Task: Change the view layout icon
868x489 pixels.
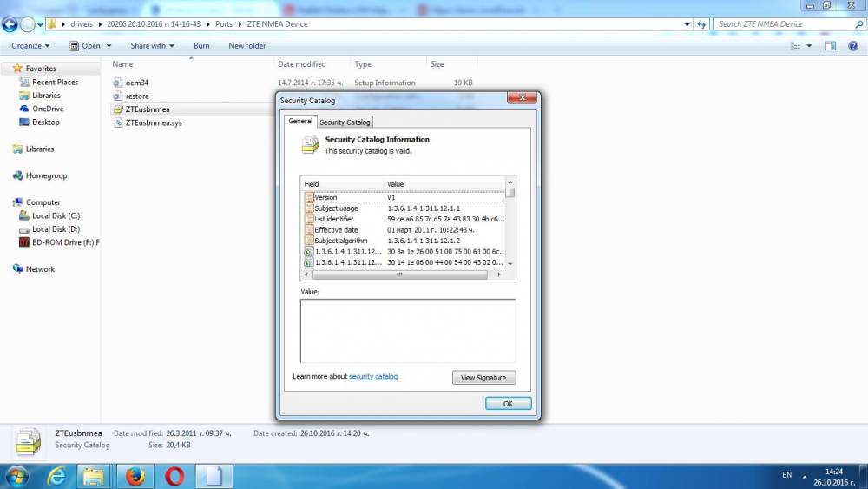Action: [795, 46]
